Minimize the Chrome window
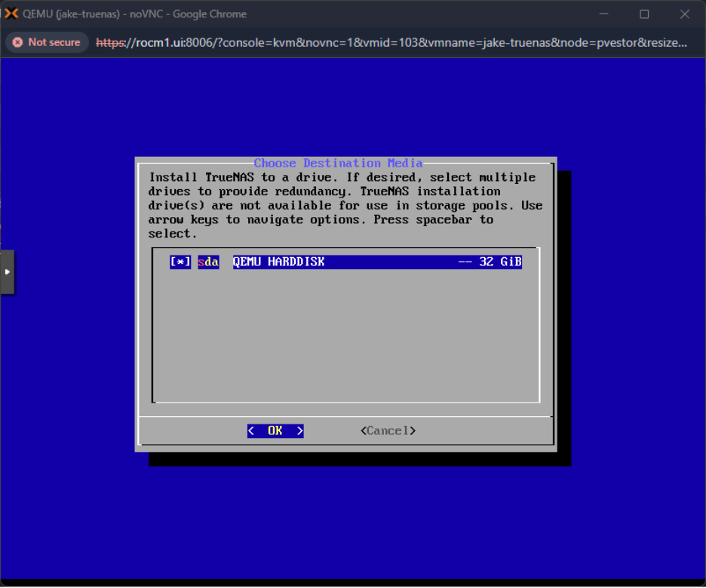The image size is (706, 588). 603,14
